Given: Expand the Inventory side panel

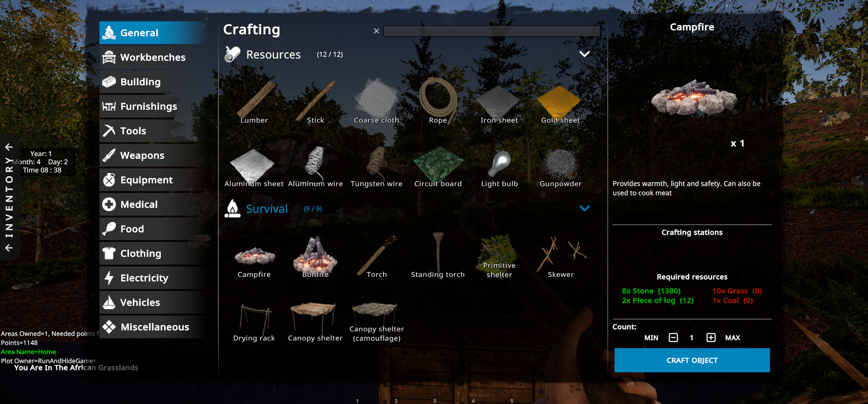Looking at the screenshot, I should pos(9,197).
